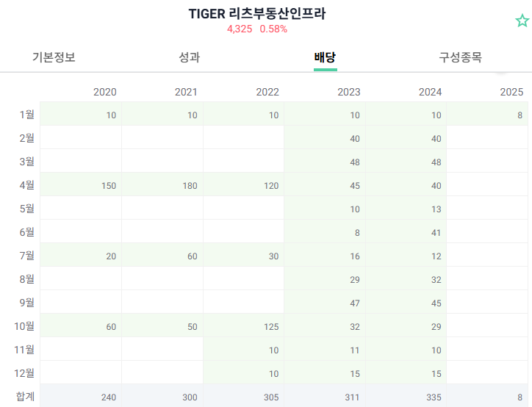Click the total 335 for 2024

406,396
